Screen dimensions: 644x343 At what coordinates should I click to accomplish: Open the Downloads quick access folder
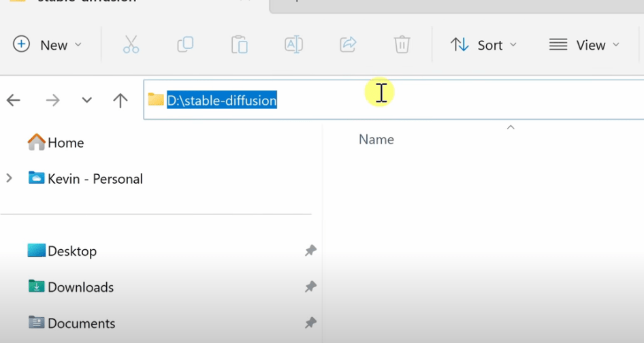click(80, 287)
